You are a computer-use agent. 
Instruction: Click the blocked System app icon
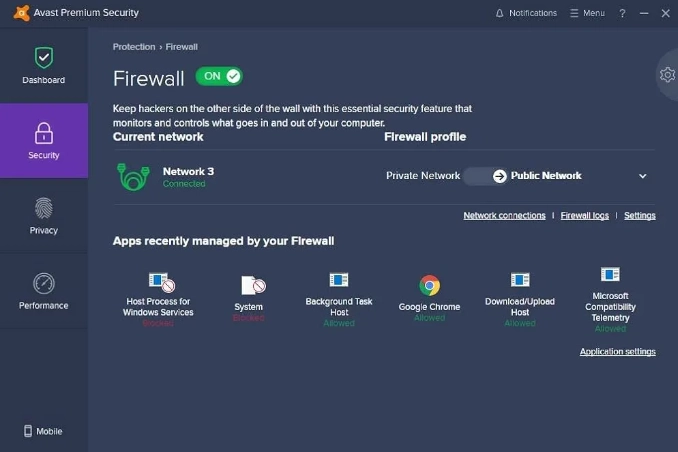click(x=252, y=286)
